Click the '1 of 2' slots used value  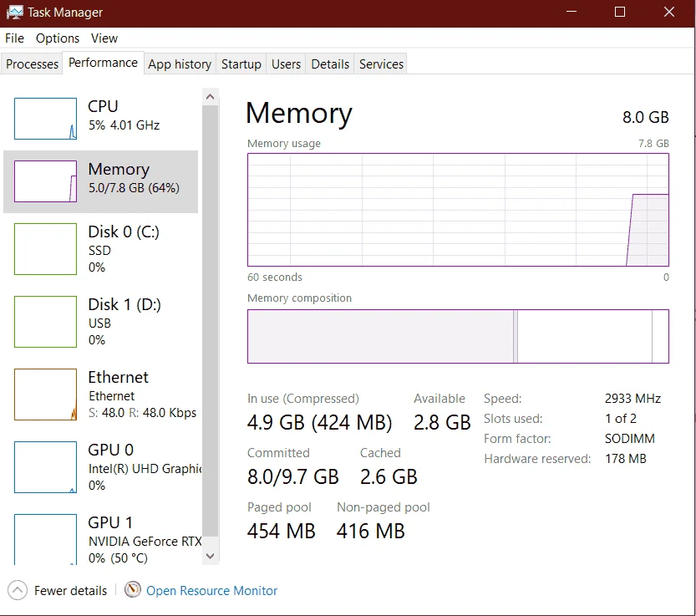(x=621, y=419)
